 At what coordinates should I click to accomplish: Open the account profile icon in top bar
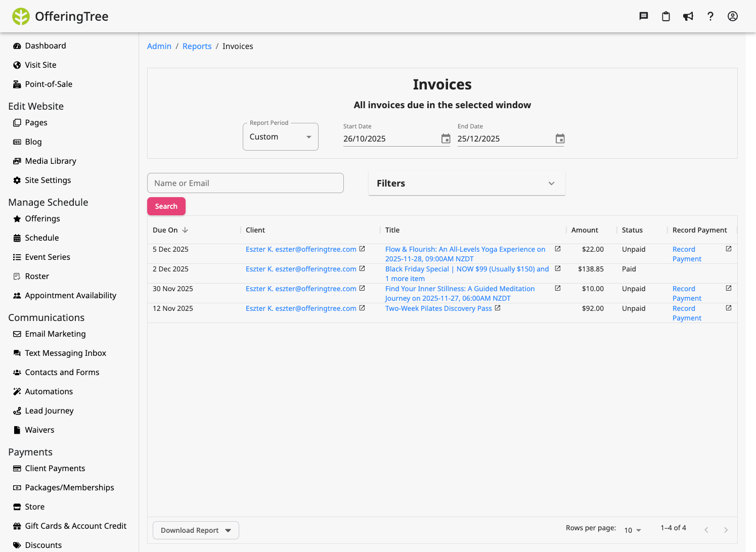[x=733, y=16]
